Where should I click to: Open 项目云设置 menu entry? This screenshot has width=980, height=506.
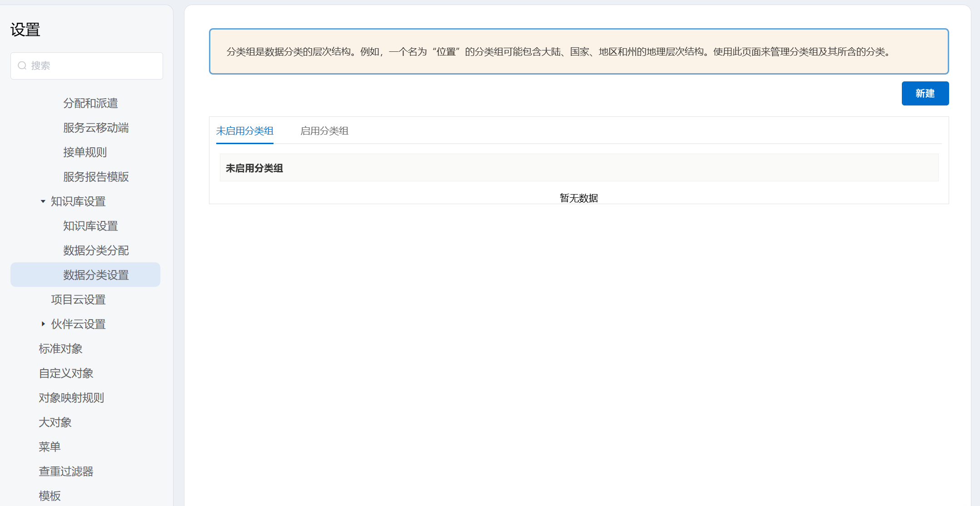click(78, 300)
